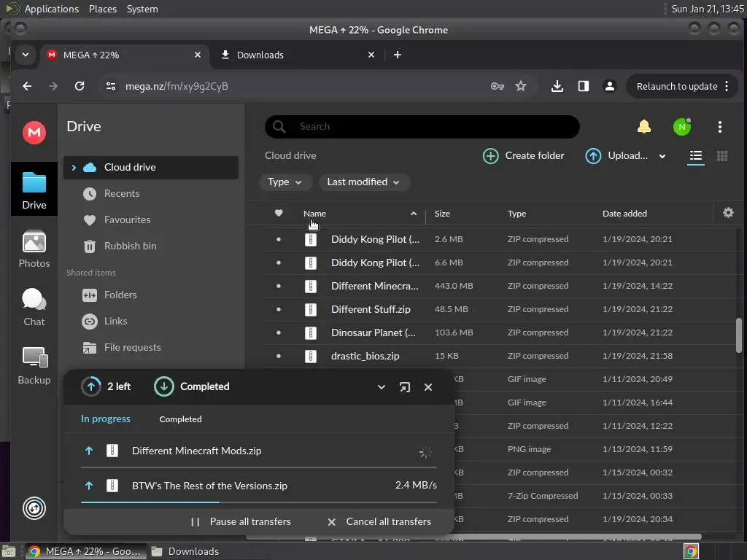Bookmark this page with the star icon
Image resolution: width=747 pixels, height=560 pixels.
[x=521, y=86]
